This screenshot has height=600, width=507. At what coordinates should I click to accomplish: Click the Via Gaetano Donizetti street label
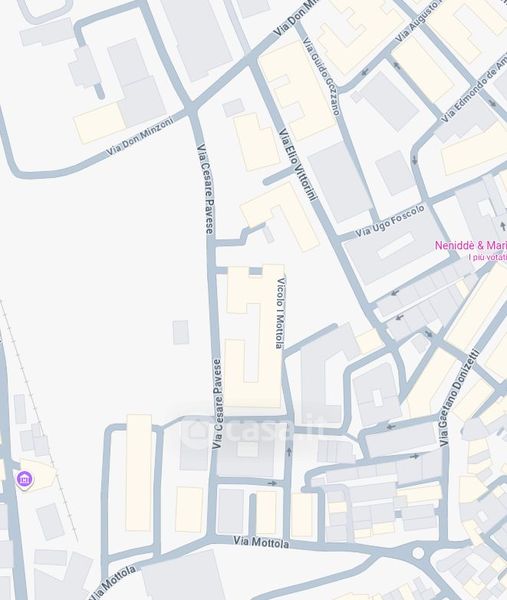pos(459,397)
